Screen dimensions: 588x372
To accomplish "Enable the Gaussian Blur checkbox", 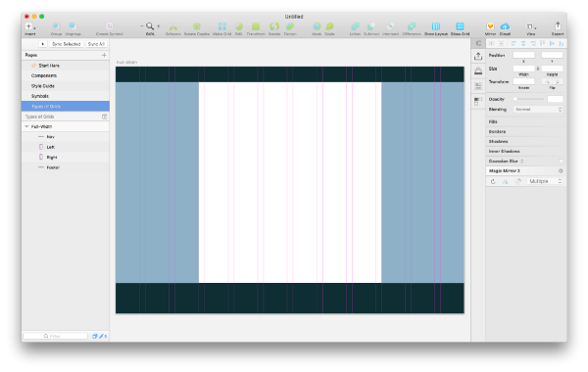I will [x=561, y=162].
